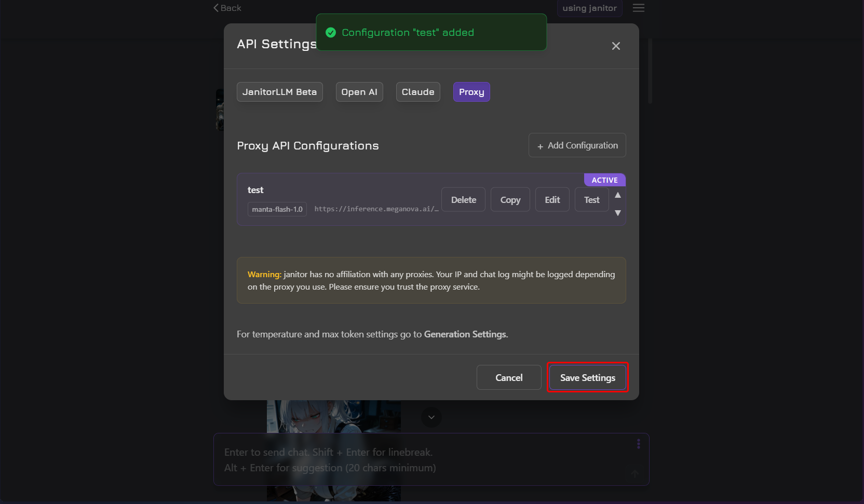The width and height of the screenshot is (864, 504).
Task: Click the send arrow icon
Action: pyautogui.click(x=634, y=473)
